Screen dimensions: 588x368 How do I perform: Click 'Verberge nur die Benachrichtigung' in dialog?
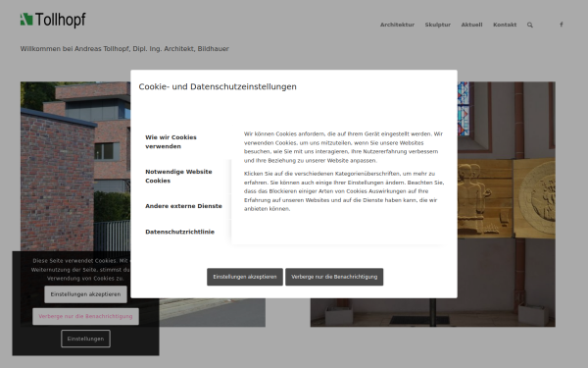pyautogui.click(x=334, y=277)
